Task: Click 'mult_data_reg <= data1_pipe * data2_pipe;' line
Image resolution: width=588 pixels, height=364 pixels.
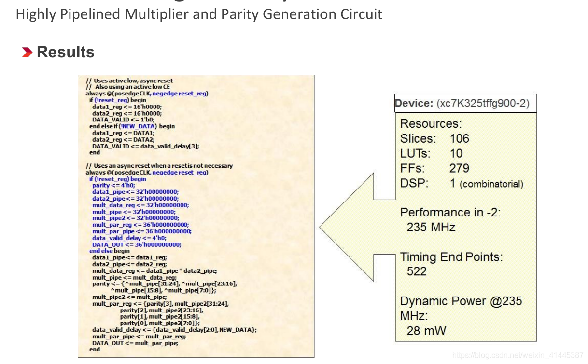Action: pos(154,271)
